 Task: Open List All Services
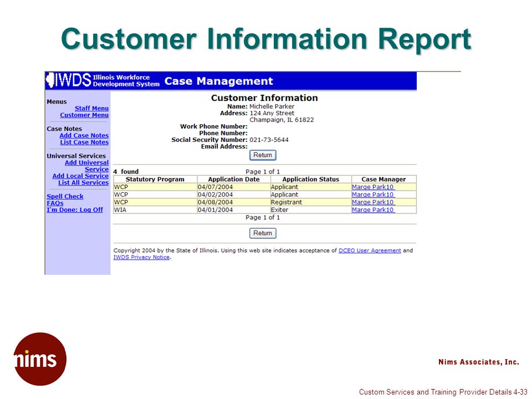[x=84, y=182]
